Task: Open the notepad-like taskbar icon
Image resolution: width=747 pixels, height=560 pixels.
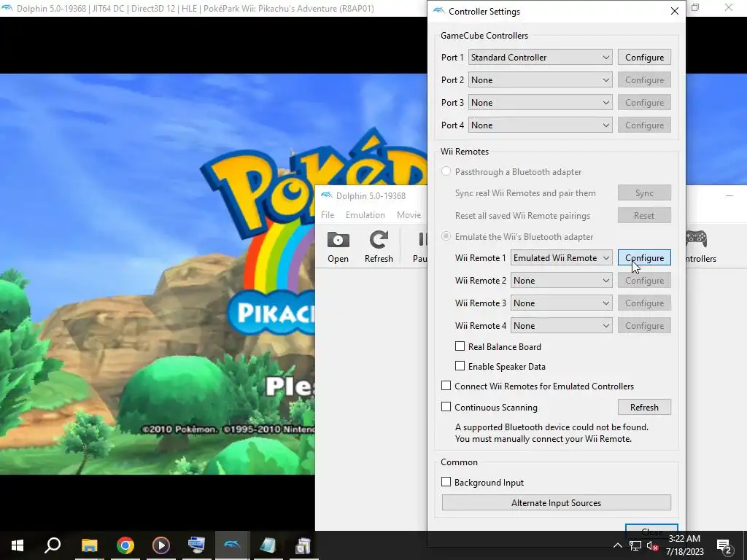Action: [x=268, y=545]
